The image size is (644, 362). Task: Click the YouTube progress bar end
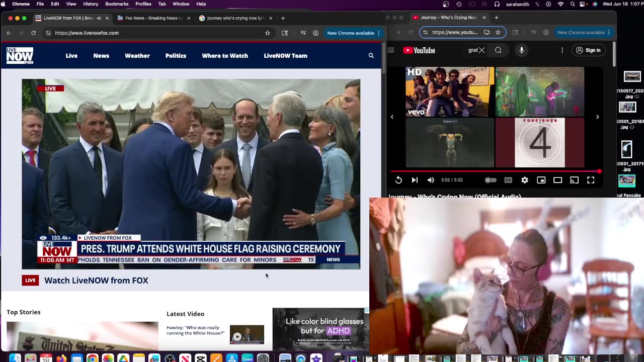point(599,171)
